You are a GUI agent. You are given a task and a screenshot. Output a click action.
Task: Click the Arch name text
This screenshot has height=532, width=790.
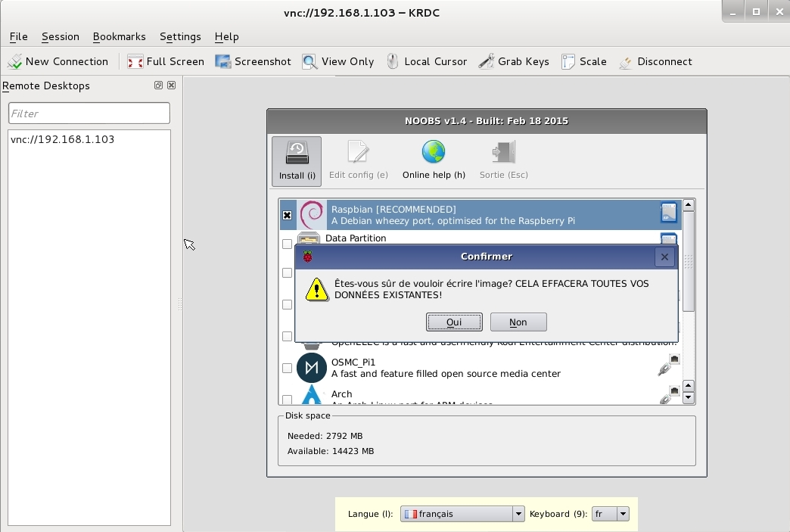point(341,394)
